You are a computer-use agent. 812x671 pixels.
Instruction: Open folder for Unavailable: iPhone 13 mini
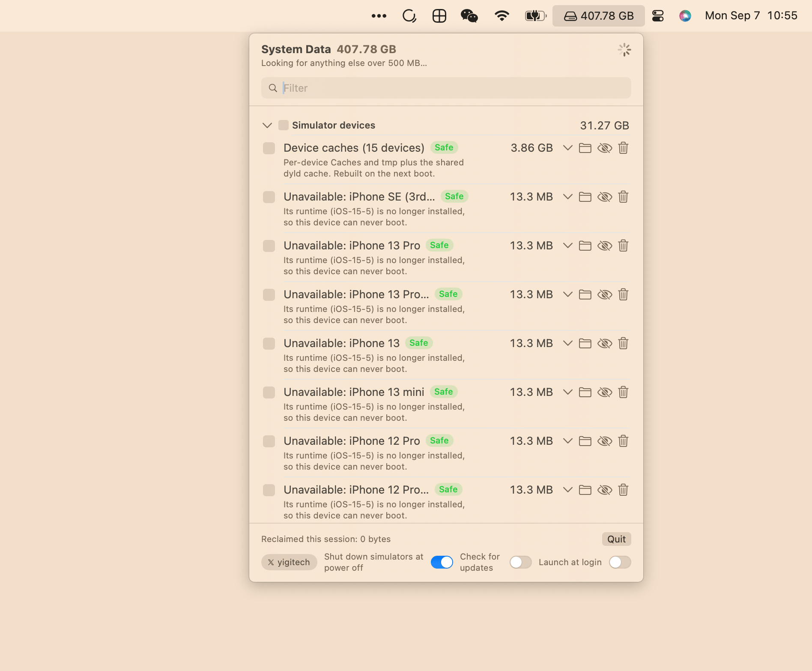tap(585, 392)
